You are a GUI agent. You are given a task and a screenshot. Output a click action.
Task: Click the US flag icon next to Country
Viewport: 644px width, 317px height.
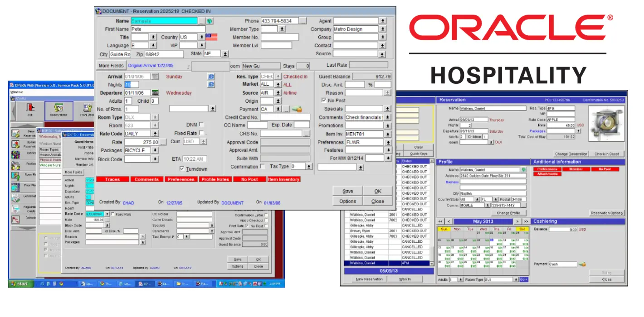pos(211,37)
